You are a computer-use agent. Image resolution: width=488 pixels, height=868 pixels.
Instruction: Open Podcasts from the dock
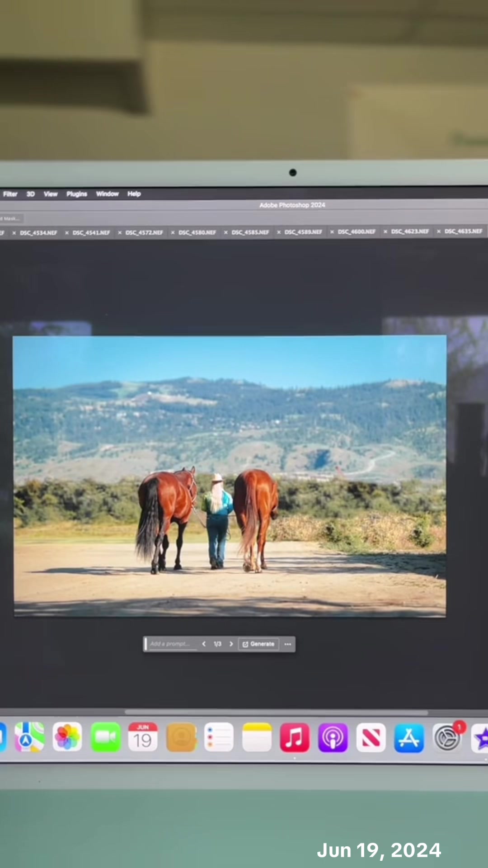333,737
